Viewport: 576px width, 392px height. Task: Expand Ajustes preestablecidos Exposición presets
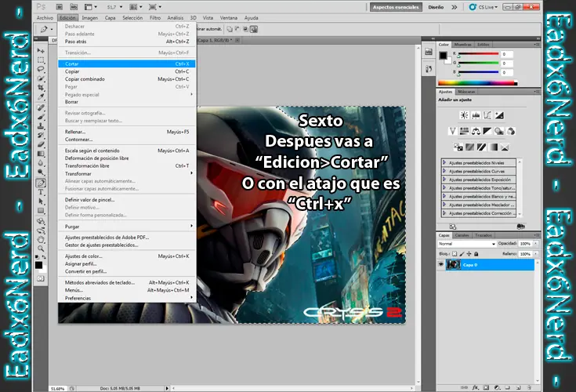(x=444, y=180)
